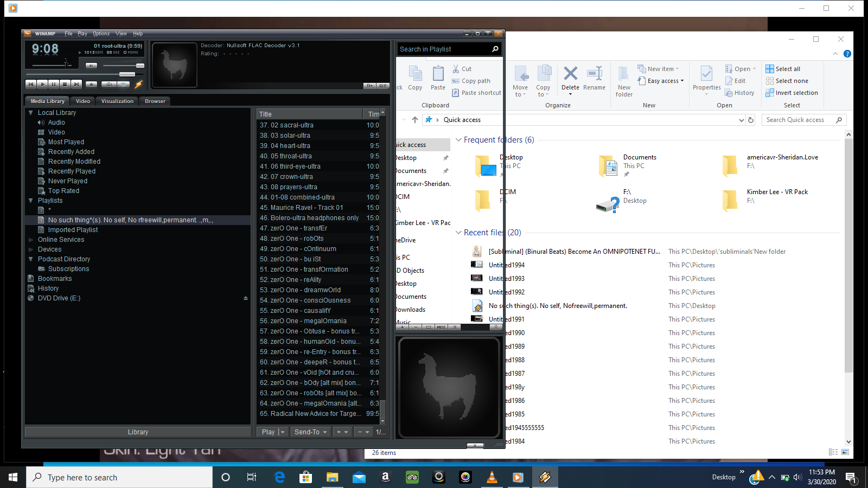Skip to next track in Winamp
Viewport: 868px width, 488px height.
76,84
